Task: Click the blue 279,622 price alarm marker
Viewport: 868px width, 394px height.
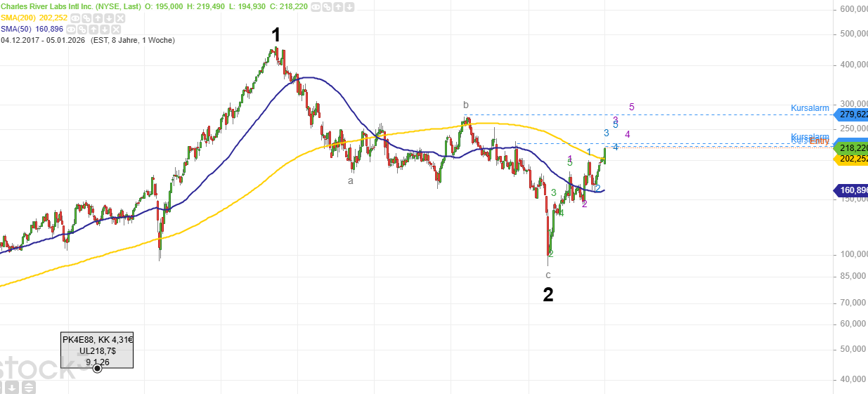Action: tap(852, 114)
